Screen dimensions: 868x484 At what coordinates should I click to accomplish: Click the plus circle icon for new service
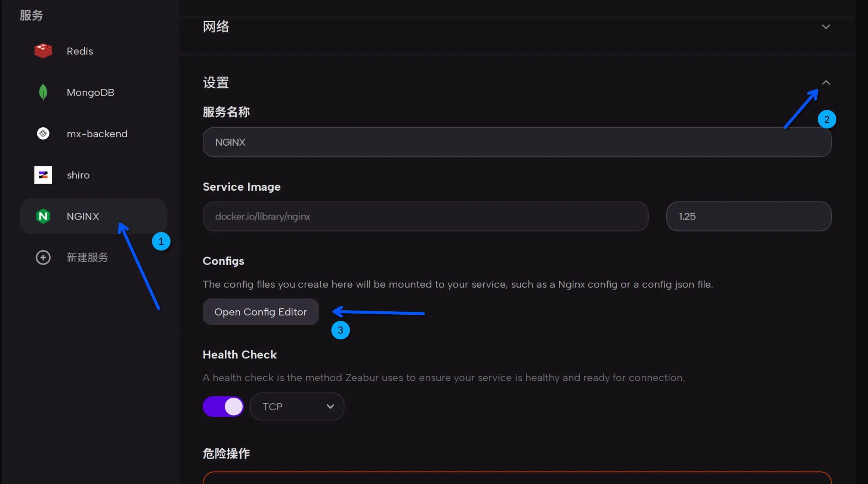43,257
